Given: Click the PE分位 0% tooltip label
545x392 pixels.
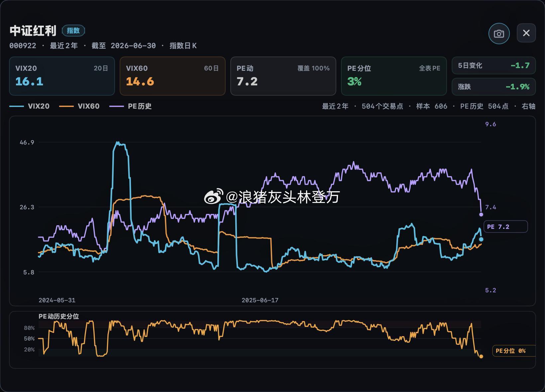Looking at the screenshot, I should (513, 351).
